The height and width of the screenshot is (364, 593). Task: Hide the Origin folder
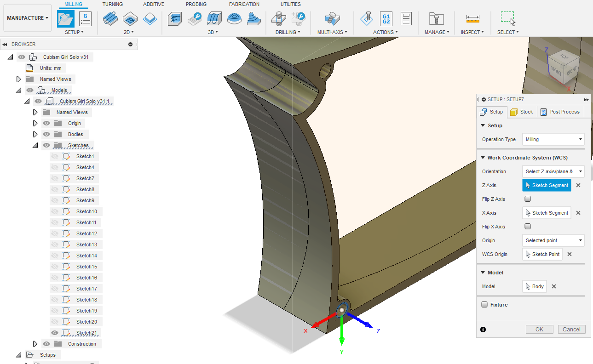46,123
